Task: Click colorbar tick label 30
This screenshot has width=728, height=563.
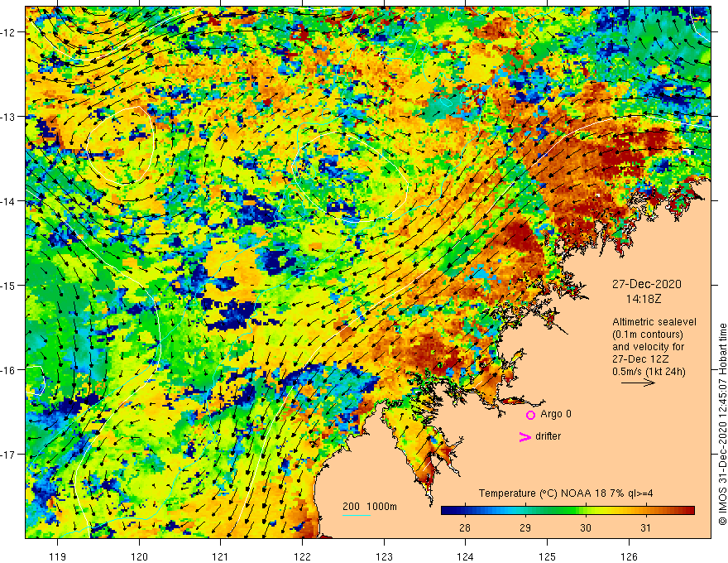Action: click(x=586, y=527)
